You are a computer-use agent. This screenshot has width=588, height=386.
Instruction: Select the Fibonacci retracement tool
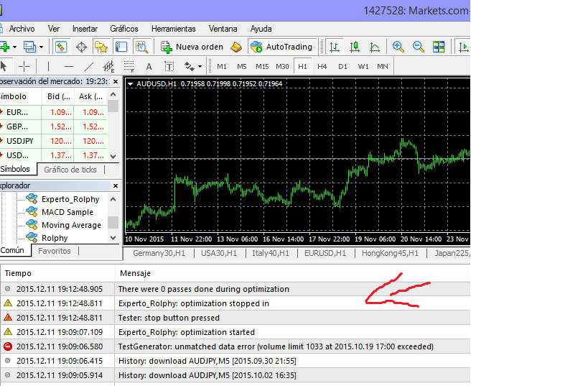[129, 67]
